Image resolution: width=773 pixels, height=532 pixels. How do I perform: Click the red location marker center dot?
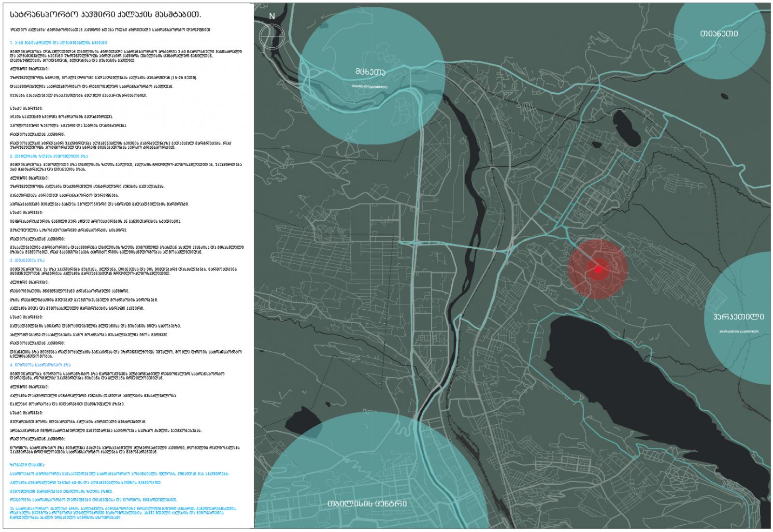(x=598, y=269)
